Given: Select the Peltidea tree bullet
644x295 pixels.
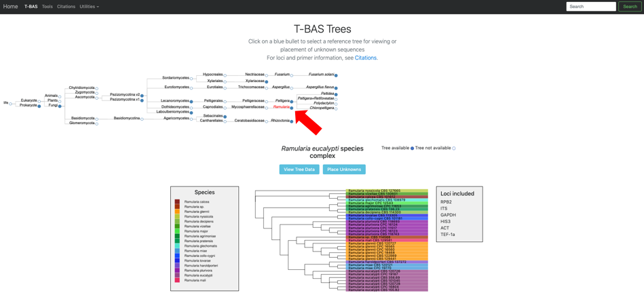Looking at the screenshot, I should 337,94.
